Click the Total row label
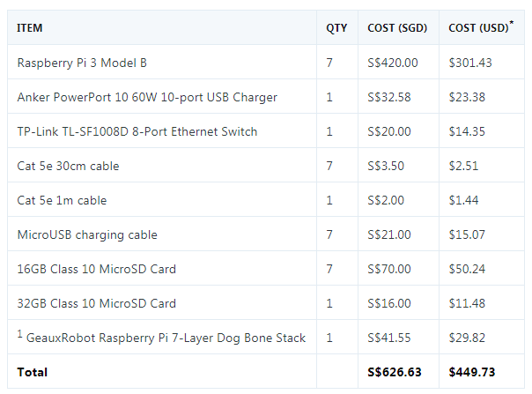The image size is (532, 394). (33, 373)
